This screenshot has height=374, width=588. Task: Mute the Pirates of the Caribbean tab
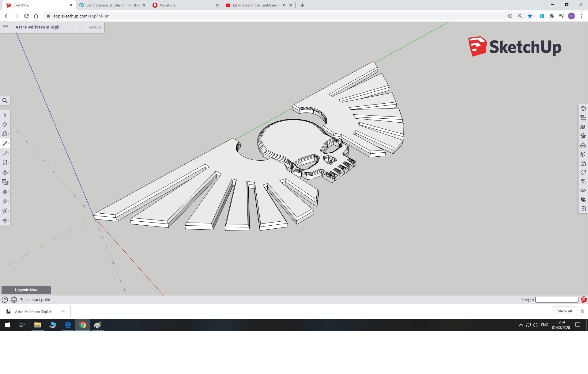(284, 5)
